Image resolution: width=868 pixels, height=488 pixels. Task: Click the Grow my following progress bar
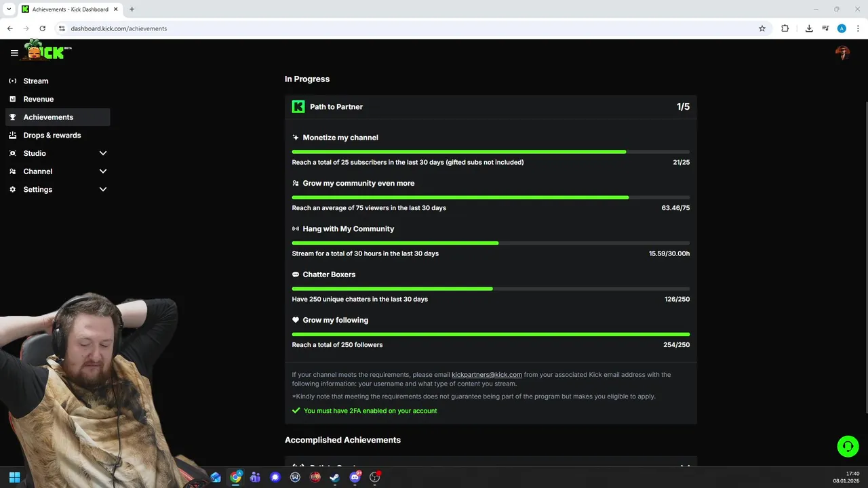(491, 334)
